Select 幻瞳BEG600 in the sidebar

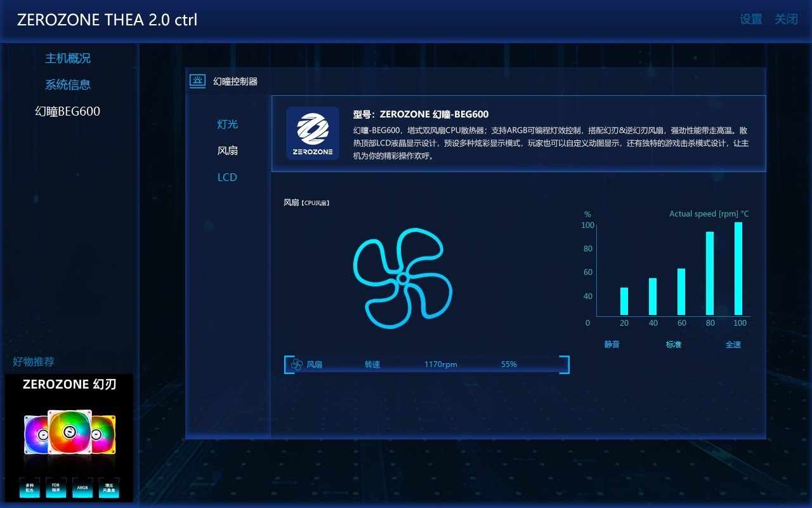(x=68, y=111)
